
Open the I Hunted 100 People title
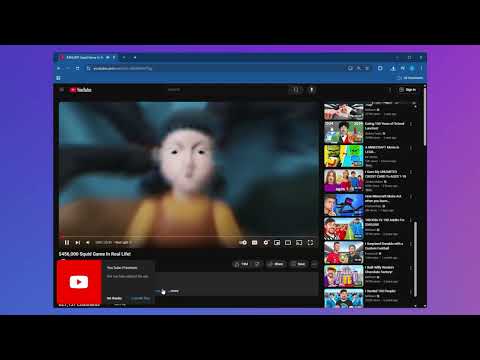(x=380, y=291)
